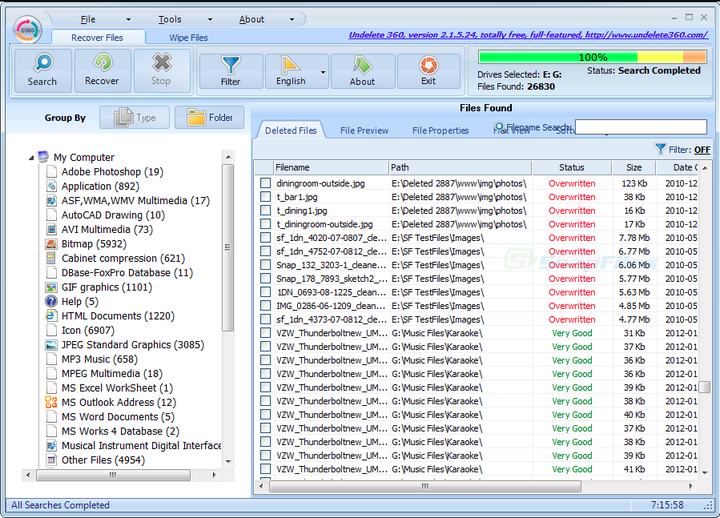This screenshot has height=518, width=720.
Task: Click the 100% search progress bar
Action: 592,57
